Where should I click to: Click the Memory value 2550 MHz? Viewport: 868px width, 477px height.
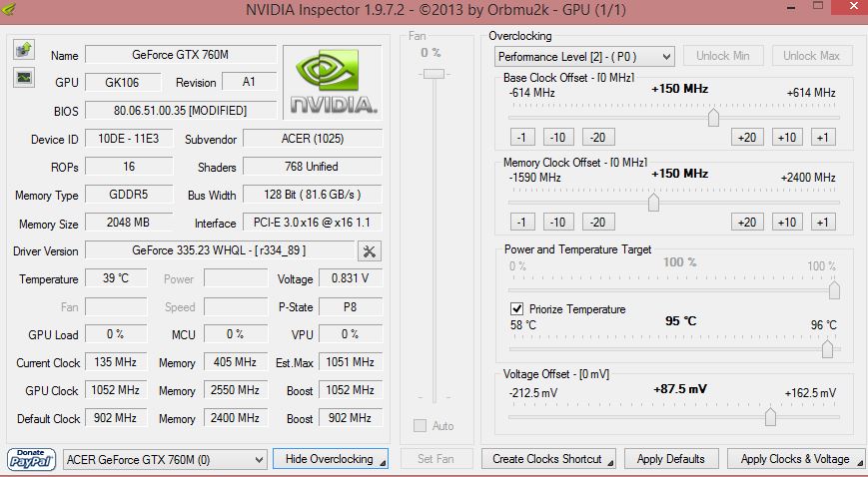[236, 389]
